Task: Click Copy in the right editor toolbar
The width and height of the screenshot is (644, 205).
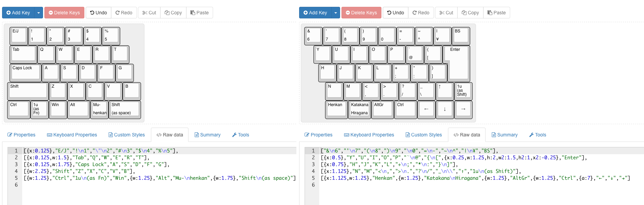Action: 470,13
